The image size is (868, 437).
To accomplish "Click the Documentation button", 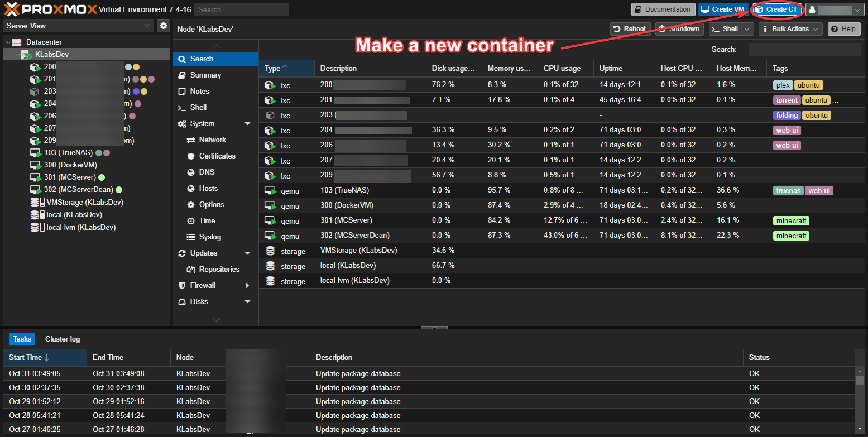I will (x=663, y=9).
